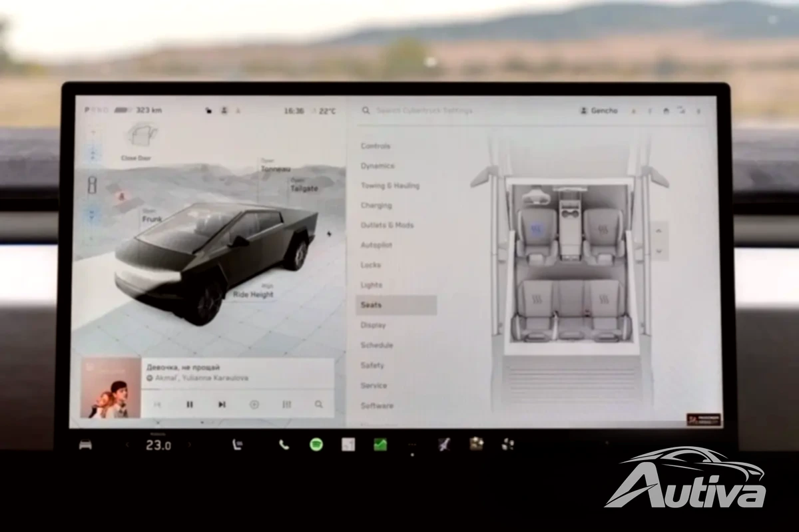The height and width of the screenshot is (532, 799).
Task: Open Safety settings section
Action: [372, 365]
